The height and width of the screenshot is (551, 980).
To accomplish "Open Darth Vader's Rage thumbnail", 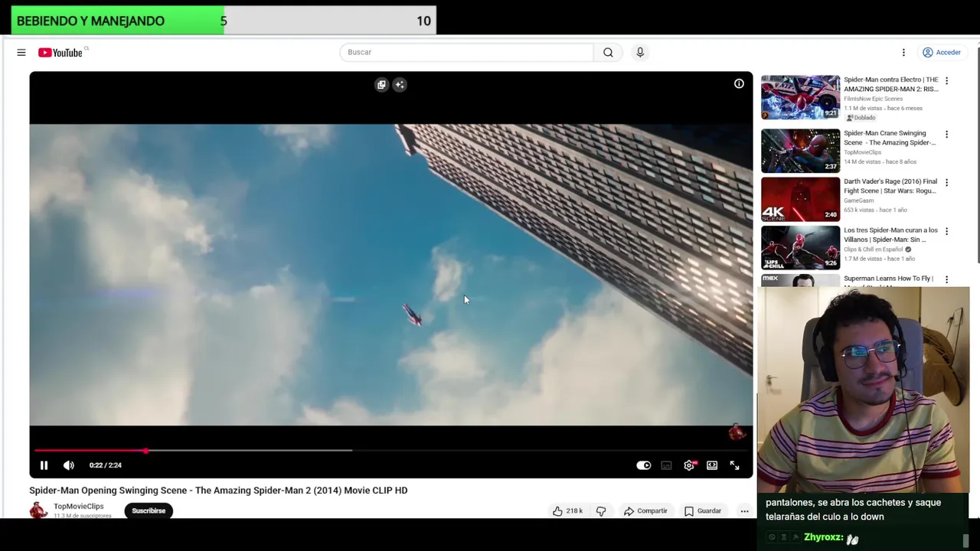I will coord(800,199).
